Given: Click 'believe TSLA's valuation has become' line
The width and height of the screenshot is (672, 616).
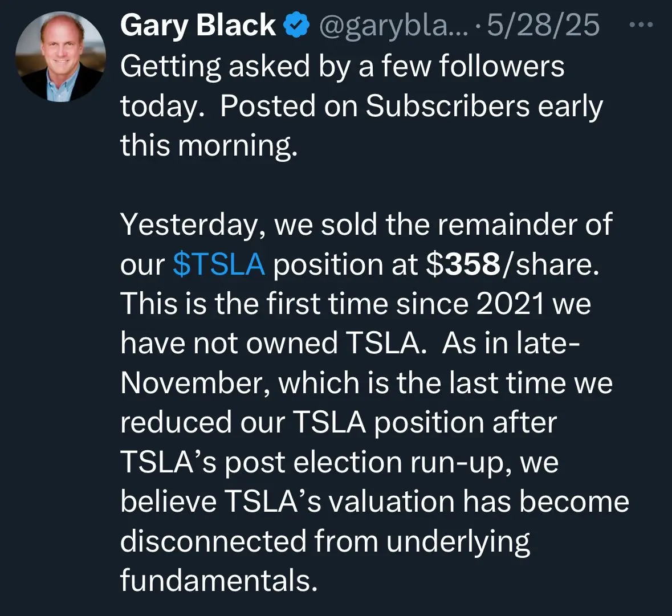Looking at the screenshot, I should (374, 501).
